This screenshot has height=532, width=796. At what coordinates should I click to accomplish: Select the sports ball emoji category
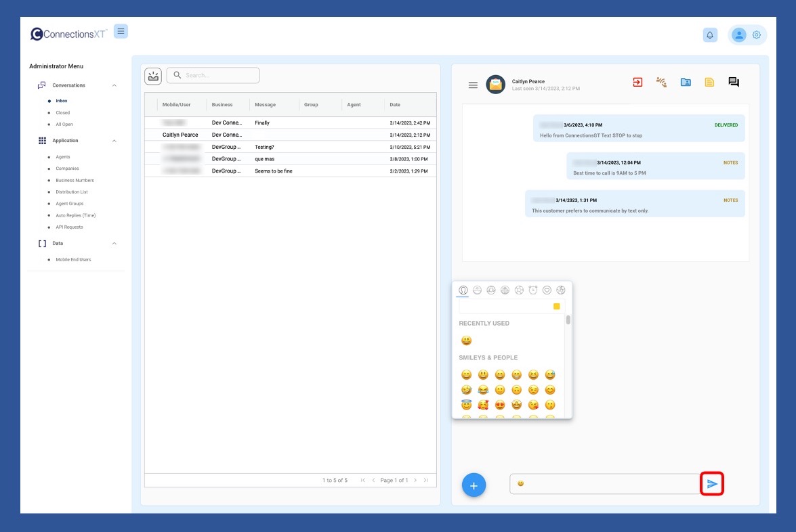(x=519, y=290)
